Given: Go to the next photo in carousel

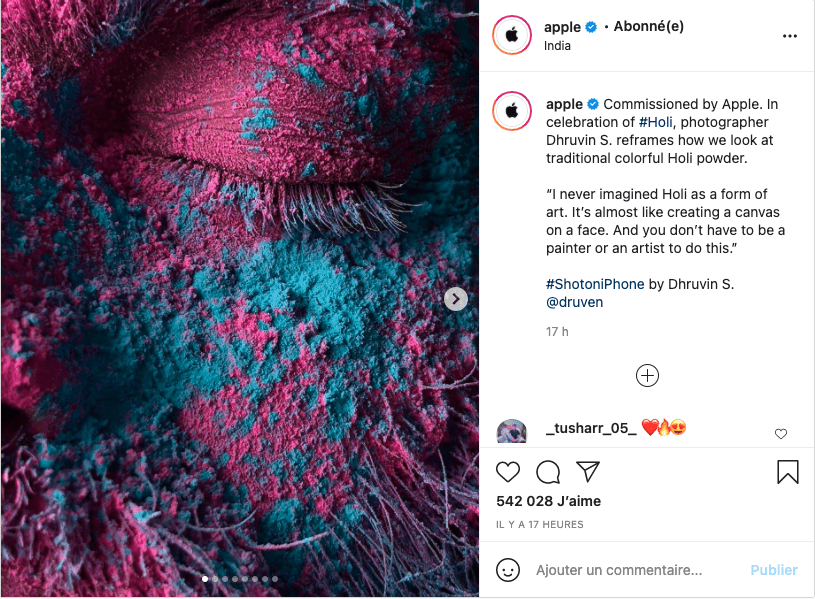Looking at the screenshot, I should (x=456, y=299).
